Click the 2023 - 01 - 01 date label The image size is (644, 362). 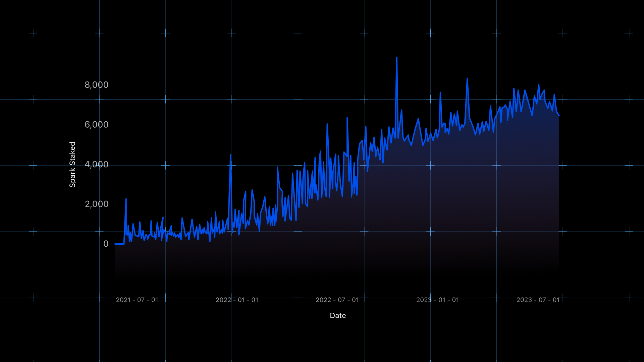[x=437, y=300]
